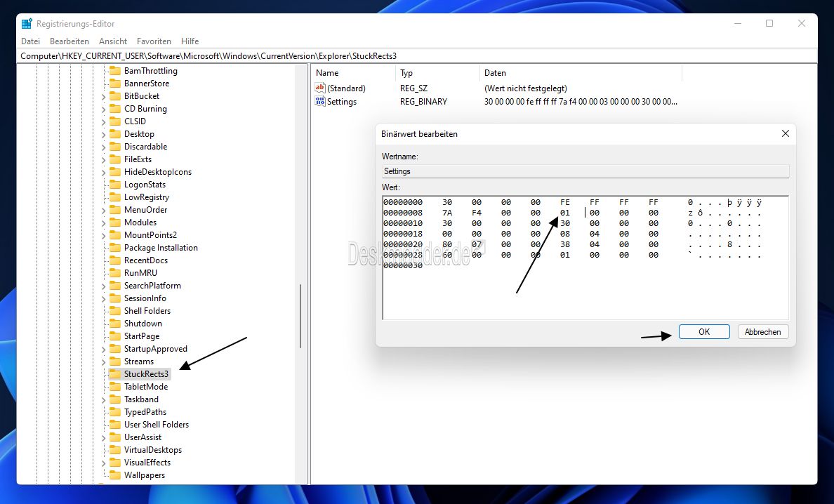Click the Shutdown folder icon

[115, 323]
